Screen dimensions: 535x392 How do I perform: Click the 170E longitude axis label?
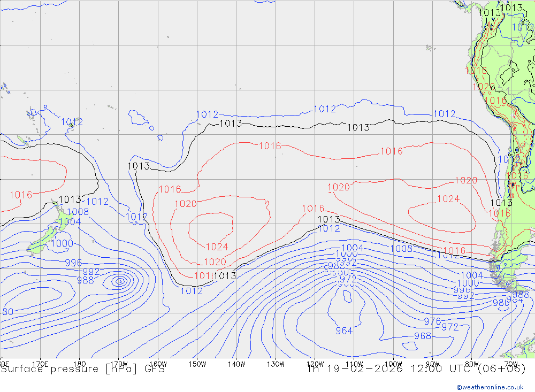(x=40, y=364)
